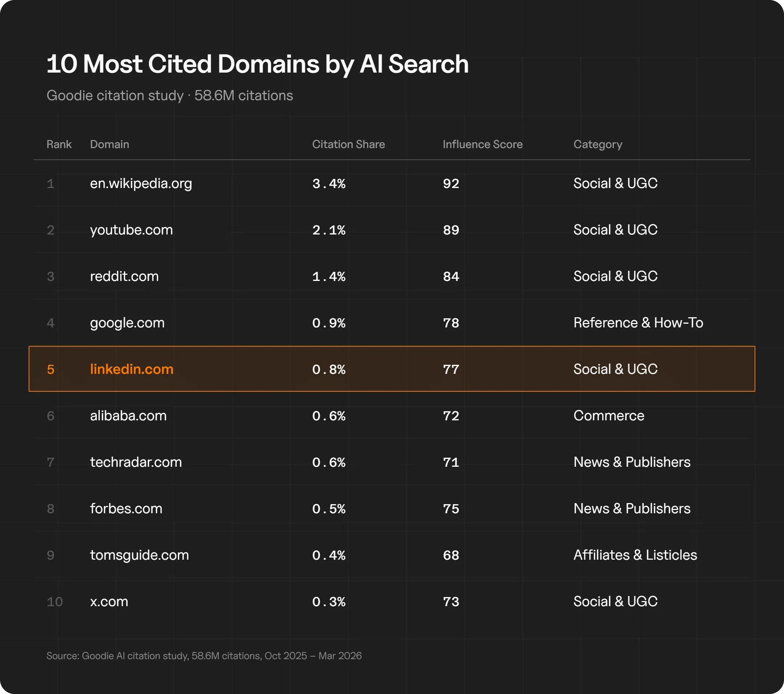The image size is (784, 694).
Task: Click the title '10 Most Cited Domains by AI Search'
Action: (257, 64)
